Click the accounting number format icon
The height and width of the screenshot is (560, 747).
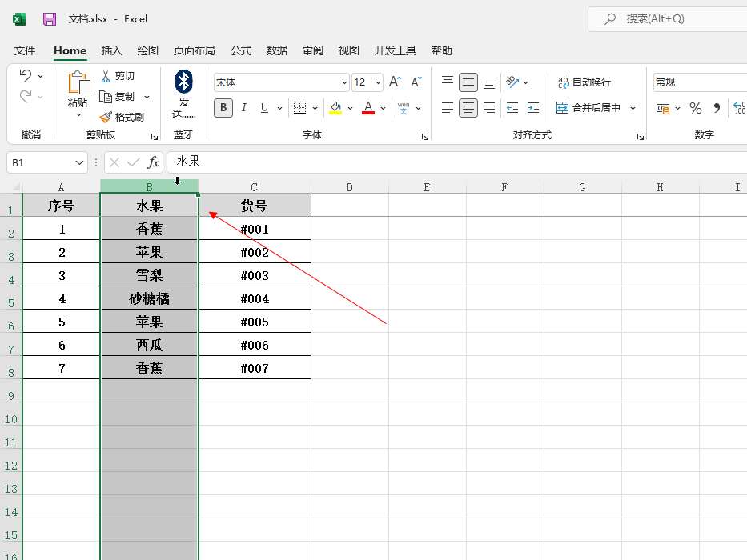coord(663,108)
